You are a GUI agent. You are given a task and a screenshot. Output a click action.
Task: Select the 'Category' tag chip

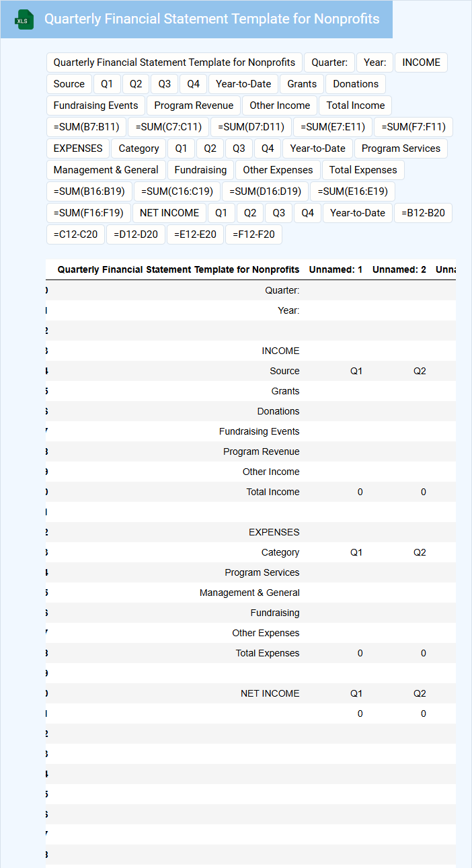click(139, 148)
